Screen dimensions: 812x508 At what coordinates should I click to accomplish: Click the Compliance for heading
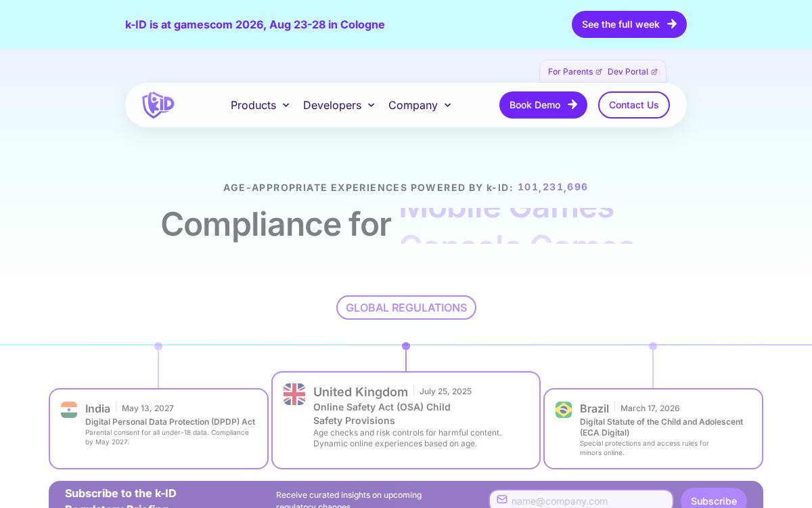coord(276,224)
